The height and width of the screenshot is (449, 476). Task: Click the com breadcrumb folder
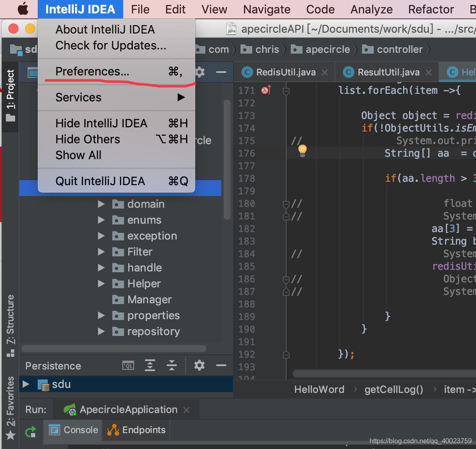pos(212,49)
